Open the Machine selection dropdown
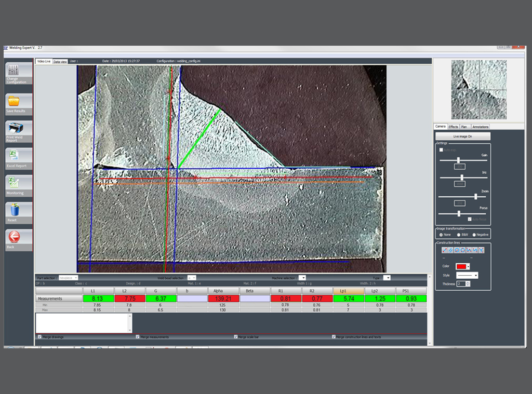 tap(302, 278)
